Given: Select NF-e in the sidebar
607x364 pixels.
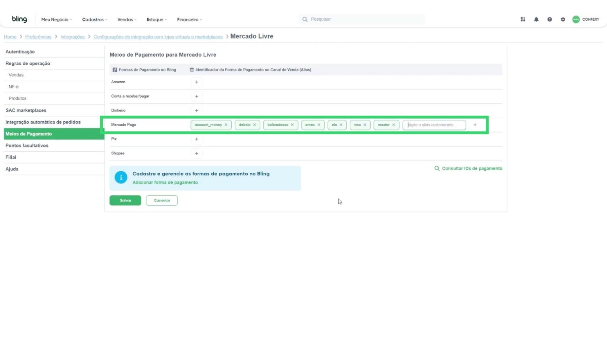Looking at the screenshot, I should [54, 87].
